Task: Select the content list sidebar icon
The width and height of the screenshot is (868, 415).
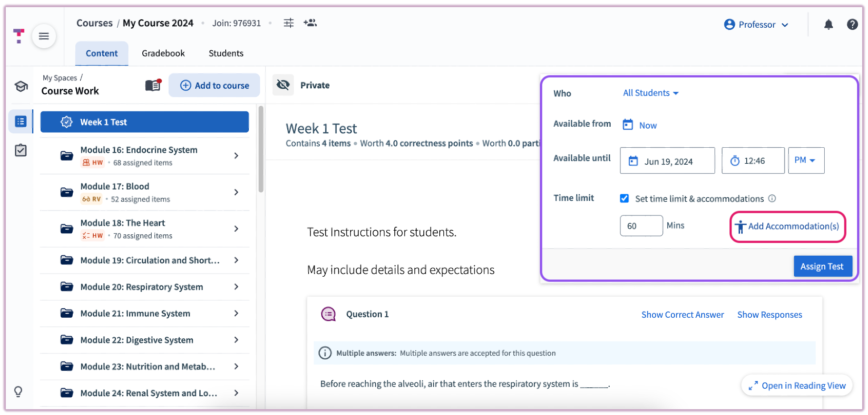Action: pyautogui.click(x=21, y=121)
